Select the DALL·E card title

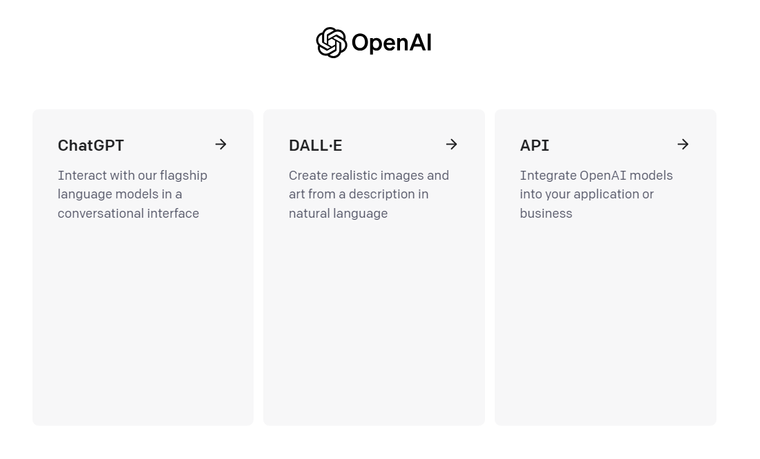tap(316, 145)
